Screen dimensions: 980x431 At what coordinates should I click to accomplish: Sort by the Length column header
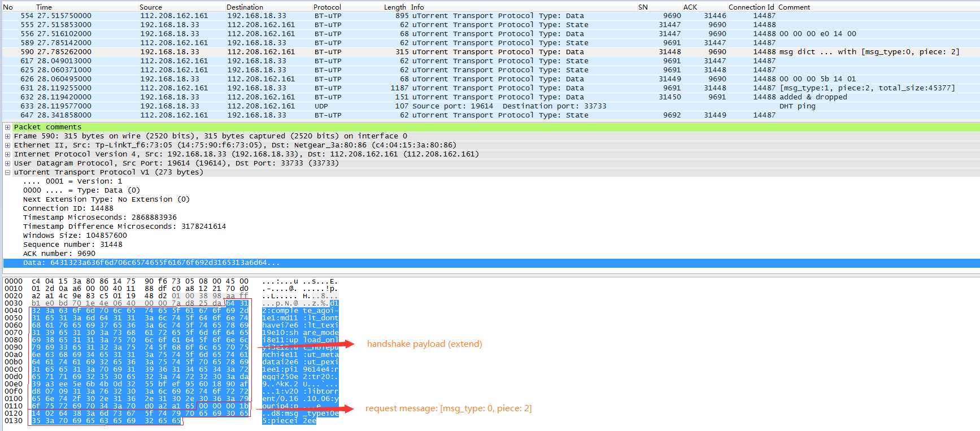395,7
